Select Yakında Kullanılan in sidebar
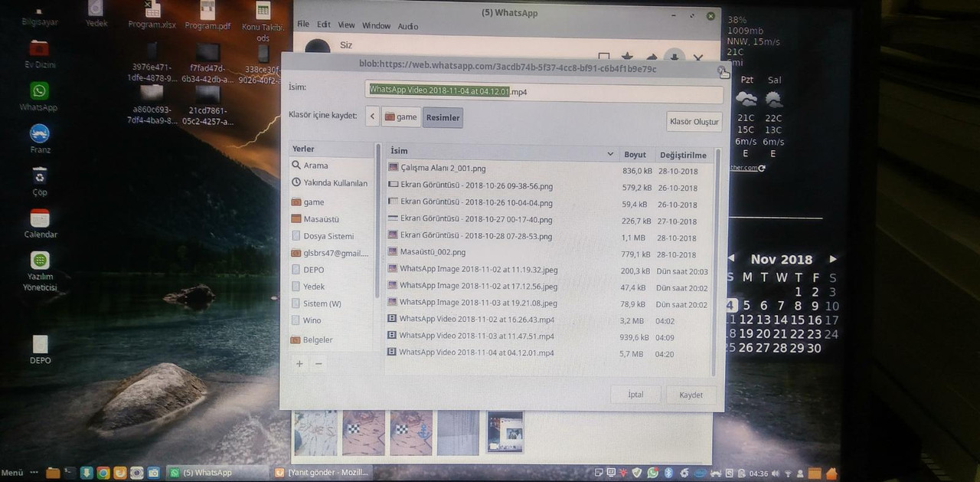 click(x=331, y=183)
